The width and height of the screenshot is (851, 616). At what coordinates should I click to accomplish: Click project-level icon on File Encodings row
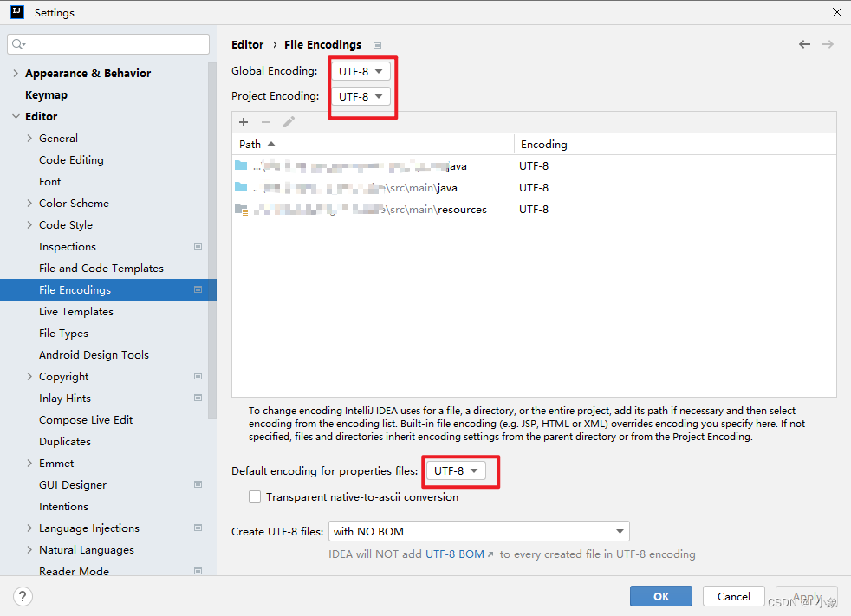point(198,290)
